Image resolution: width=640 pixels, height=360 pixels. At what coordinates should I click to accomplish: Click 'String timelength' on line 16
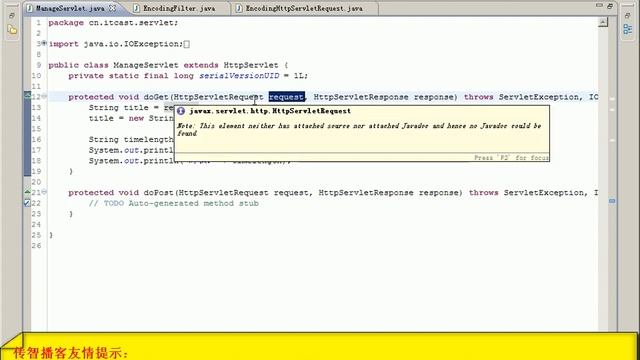coord(131,140)
